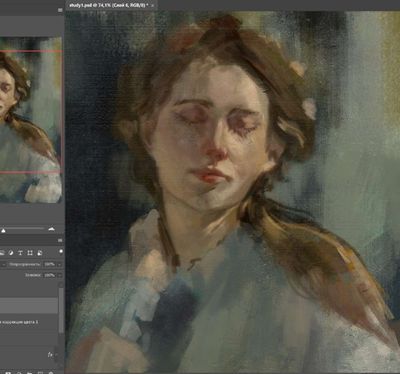The width and height of the screenshot is (400, 374).
Task: Click the Navigator zoom-in large mountains icon
Action: (52, 229)
